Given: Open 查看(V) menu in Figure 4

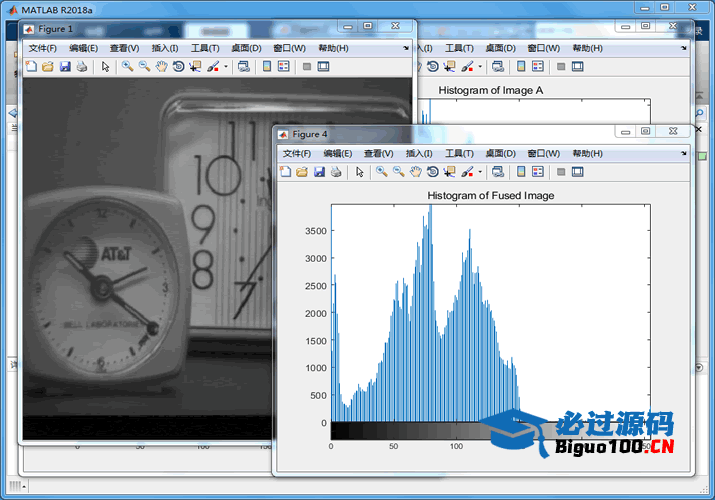Looking at the screenshot, I should (x=378, y=154).
